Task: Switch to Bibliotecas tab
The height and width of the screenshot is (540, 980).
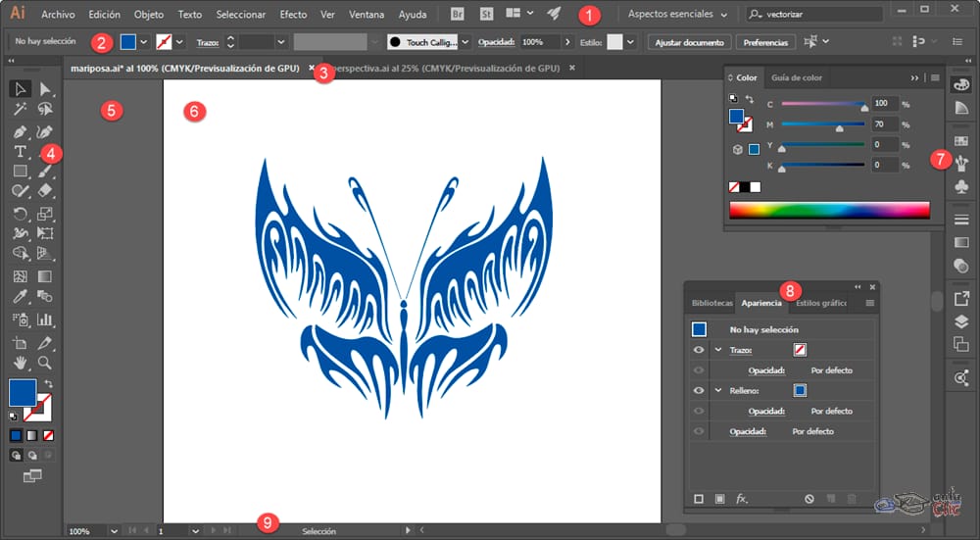Action: tap(711, 303)
